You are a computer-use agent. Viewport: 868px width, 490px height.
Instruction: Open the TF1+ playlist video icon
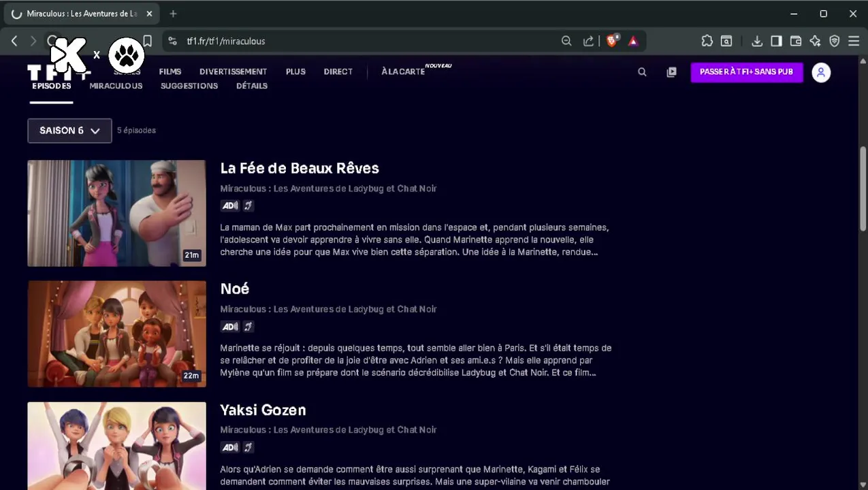pos(671,71)
